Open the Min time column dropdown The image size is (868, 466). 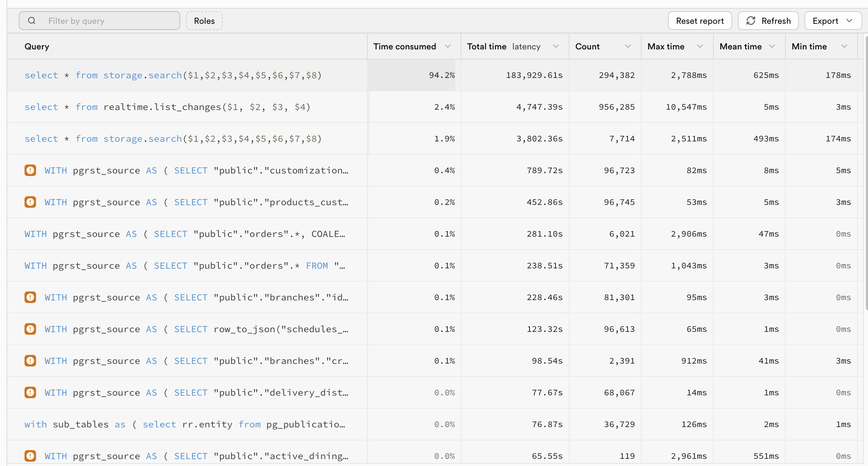click(844, 46)
